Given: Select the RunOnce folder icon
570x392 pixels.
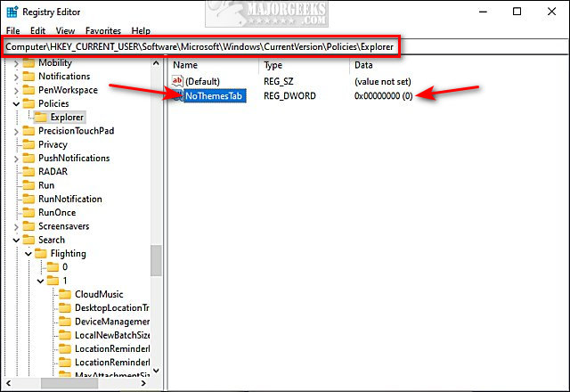Looking at the screenshot, I should tap(28, 212).
